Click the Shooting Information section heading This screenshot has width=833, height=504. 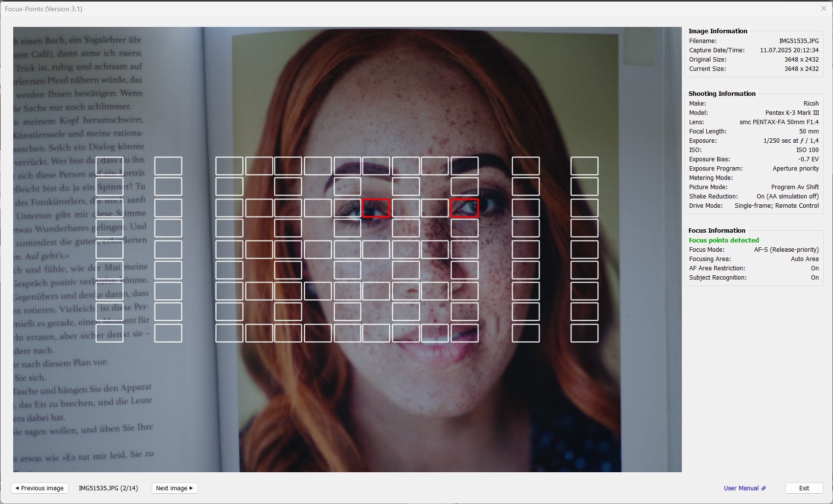coord(721,93)
